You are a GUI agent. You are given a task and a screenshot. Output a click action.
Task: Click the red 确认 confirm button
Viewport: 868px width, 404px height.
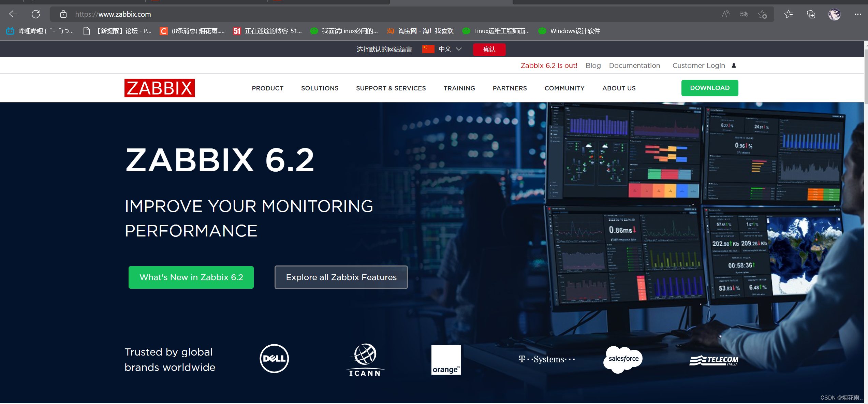tap(489, 49)
